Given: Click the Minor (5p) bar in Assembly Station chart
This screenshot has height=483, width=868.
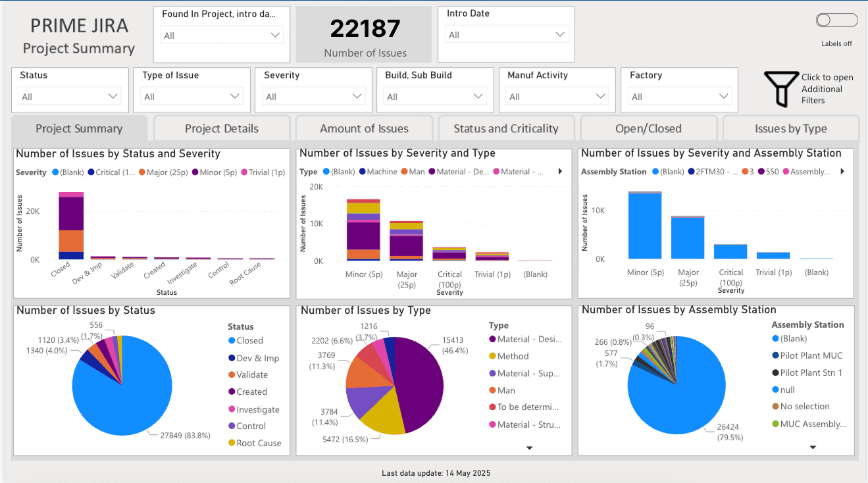Looking at the screenshot, I should click(645, 225).
